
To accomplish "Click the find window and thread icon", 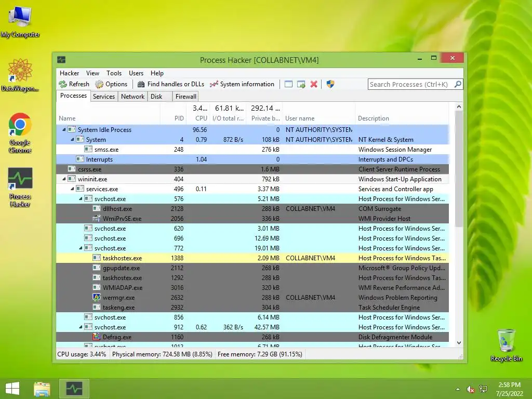I will tap(301, 84).
